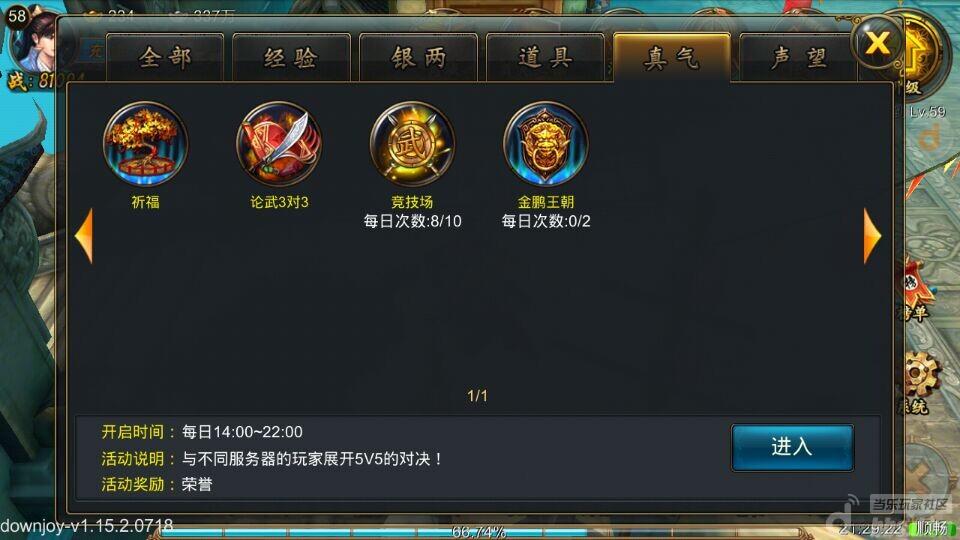Click the blue 进入 enter button
This screenshot has width=960, height=540.
coord(792,448)
